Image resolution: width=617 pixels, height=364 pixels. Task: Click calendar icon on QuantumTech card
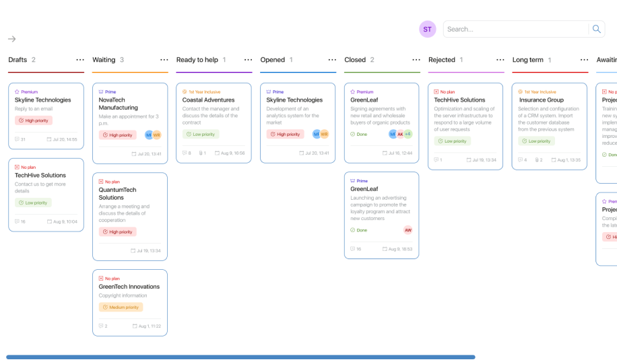coord(133,250)
